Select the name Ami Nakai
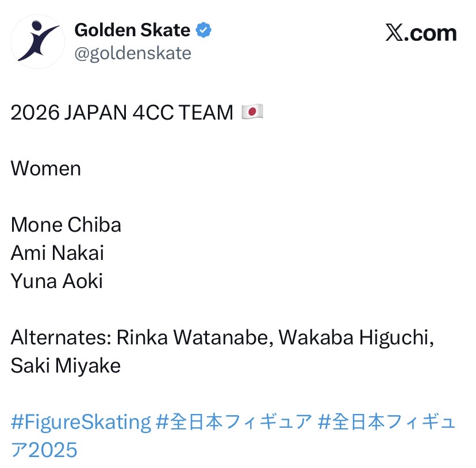 (x=57, y=253)
